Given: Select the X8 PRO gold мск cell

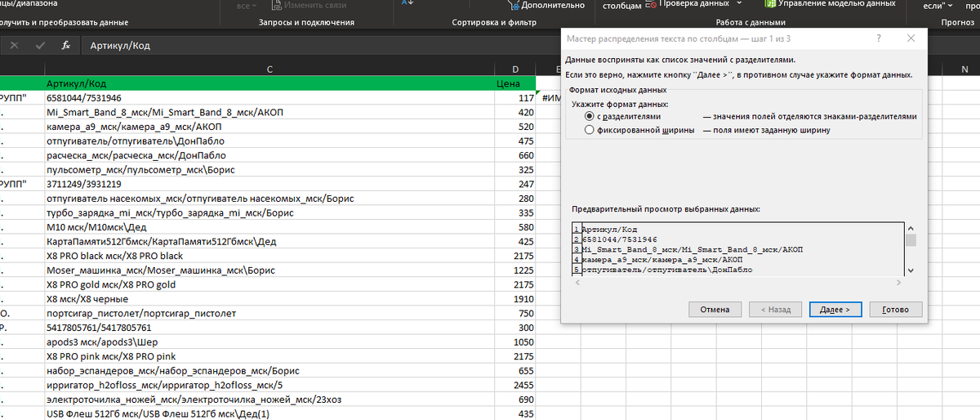Looking at the screenshot, I should click(269, 284).
